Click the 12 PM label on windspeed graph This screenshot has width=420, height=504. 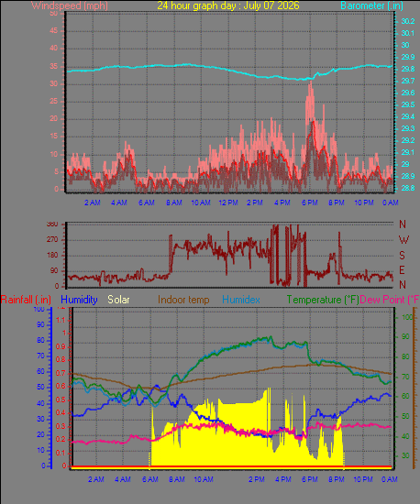(x=228, y=203)
